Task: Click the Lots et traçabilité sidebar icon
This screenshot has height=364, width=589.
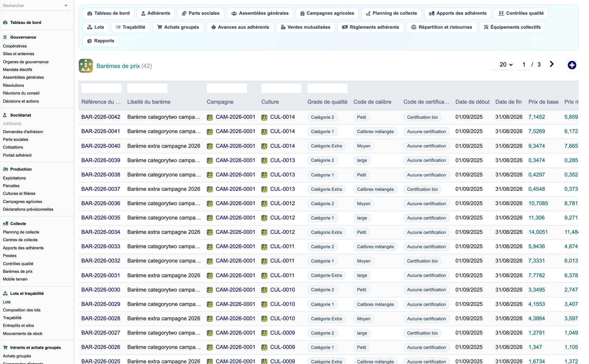Action: [5, 294]
